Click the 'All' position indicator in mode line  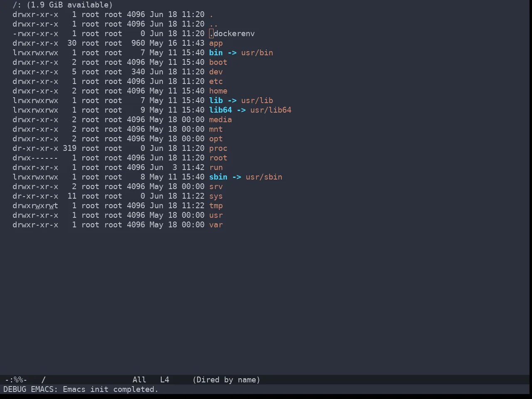point(139,380)
